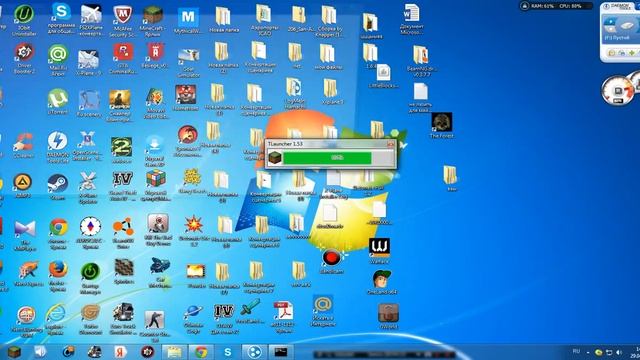Launch Skype from the desktop shortcut
Viewport: 640px width, 360px height.
61,11
